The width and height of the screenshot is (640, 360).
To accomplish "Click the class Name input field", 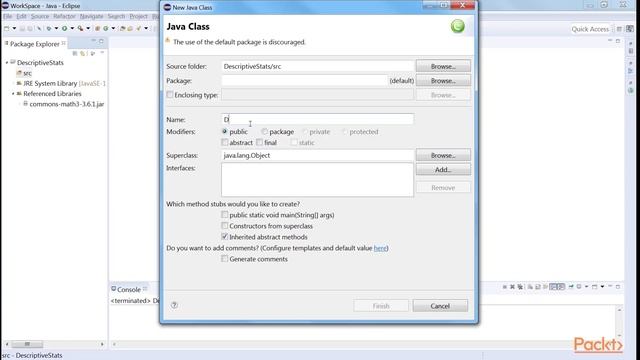I will pos(317,119).
